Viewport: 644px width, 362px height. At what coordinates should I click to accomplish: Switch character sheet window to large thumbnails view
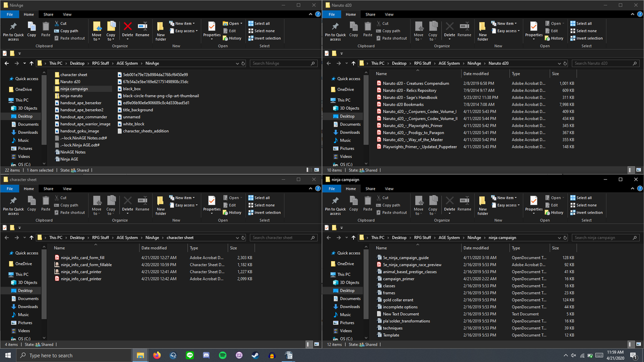[316, 344]
